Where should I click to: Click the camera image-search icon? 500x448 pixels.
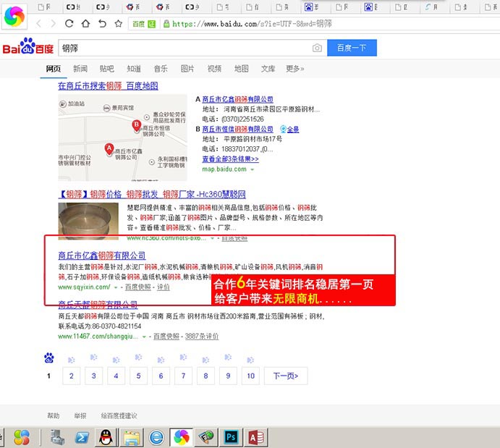click(317, 48)
